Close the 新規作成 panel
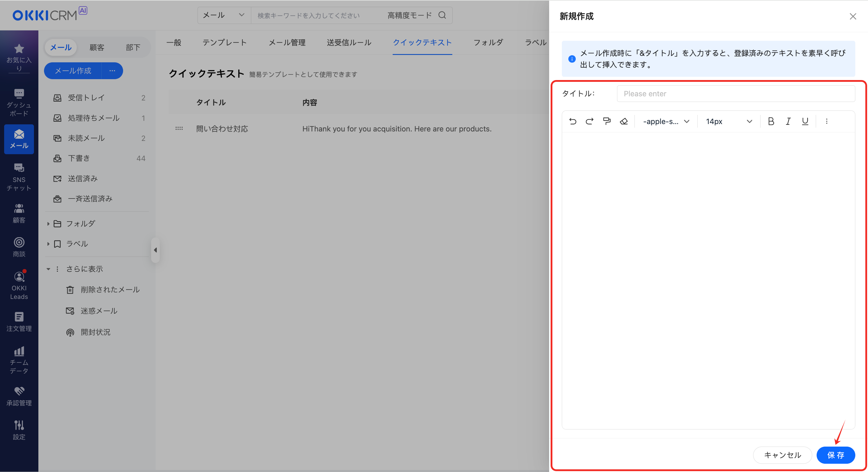Image resolution: width=868 pixels, height=472 pixels. coord(853,16)
